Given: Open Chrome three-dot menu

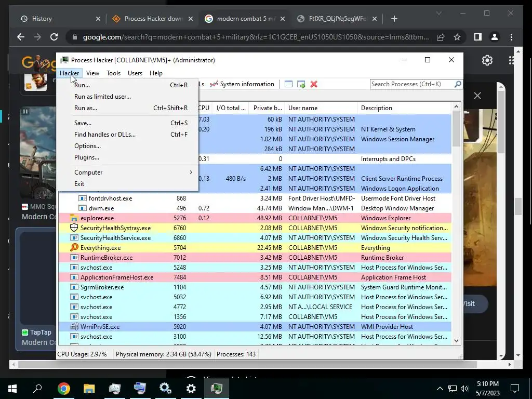Looking at the screenshot, I should tap(511, 37).
